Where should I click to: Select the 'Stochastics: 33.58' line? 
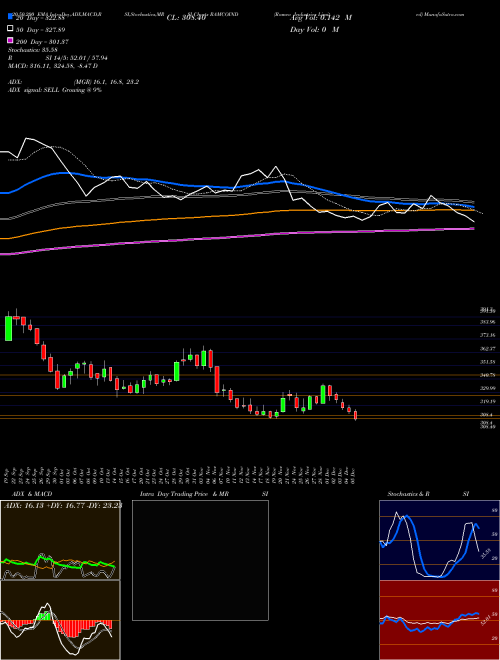pos(32,50)
